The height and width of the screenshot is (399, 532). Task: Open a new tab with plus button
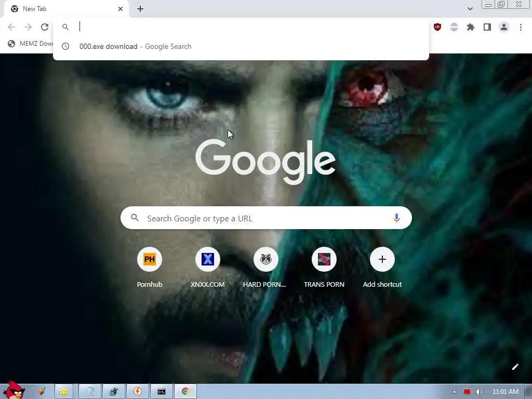(x=140, y=9)
